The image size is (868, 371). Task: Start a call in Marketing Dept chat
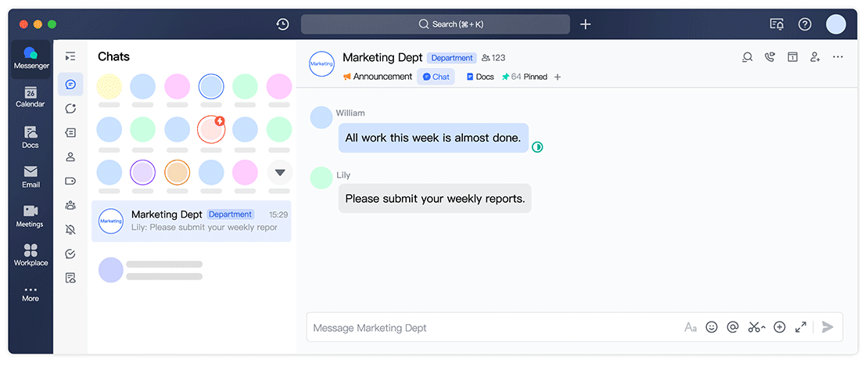click(x=770, y=57)
